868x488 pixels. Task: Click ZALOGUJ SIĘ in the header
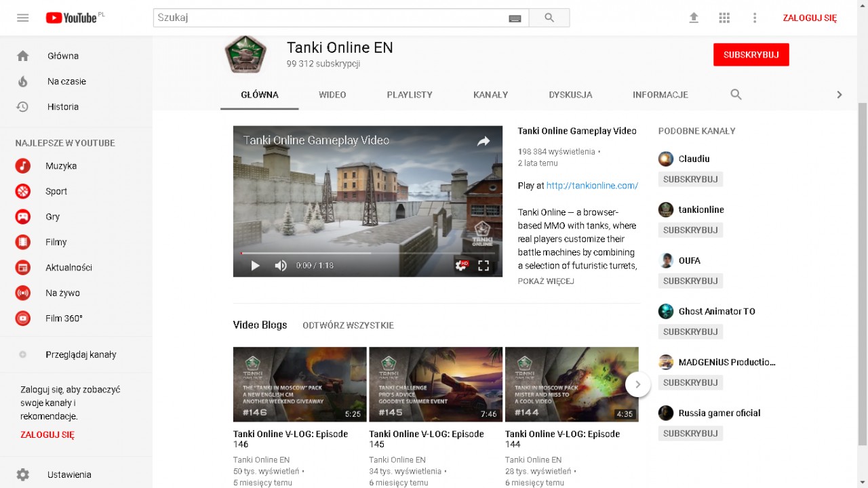coord(810,18)
